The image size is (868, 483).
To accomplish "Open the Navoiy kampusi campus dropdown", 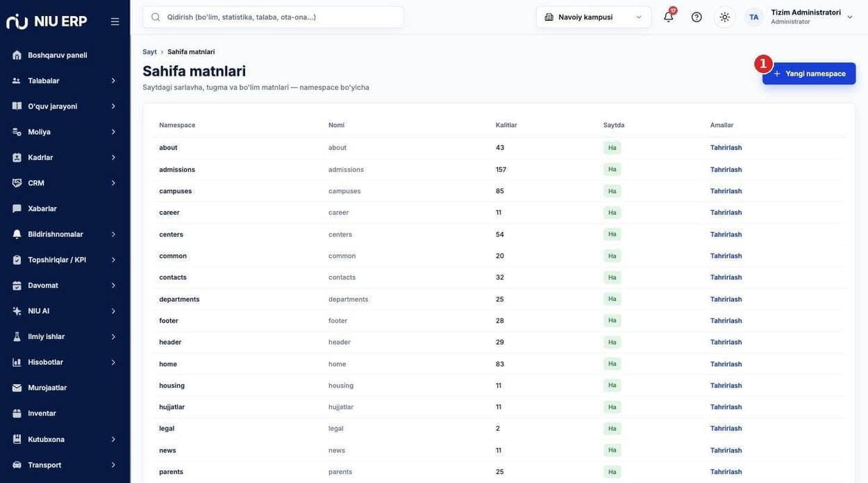I will pyautogui.click(x=594, y=17).
